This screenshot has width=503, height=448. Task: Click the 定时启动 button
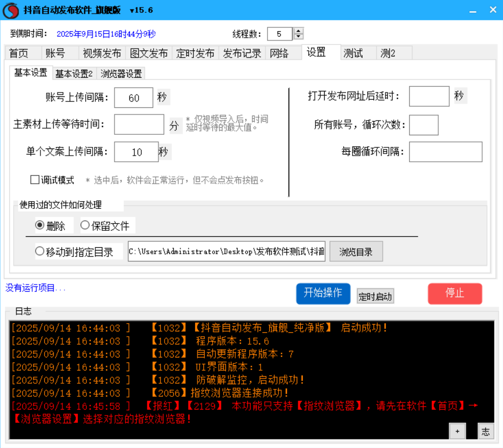point(375,296)
